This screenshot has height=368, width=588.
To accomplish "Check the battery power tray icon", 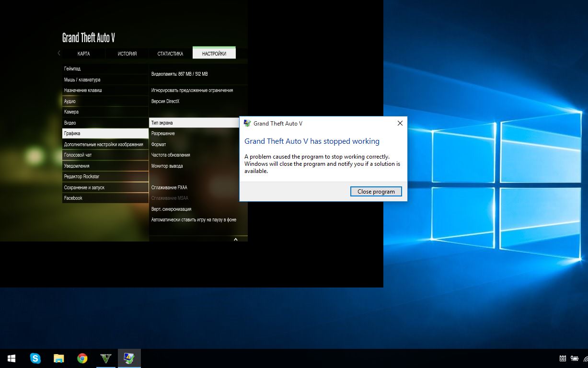I will (575, 358).
